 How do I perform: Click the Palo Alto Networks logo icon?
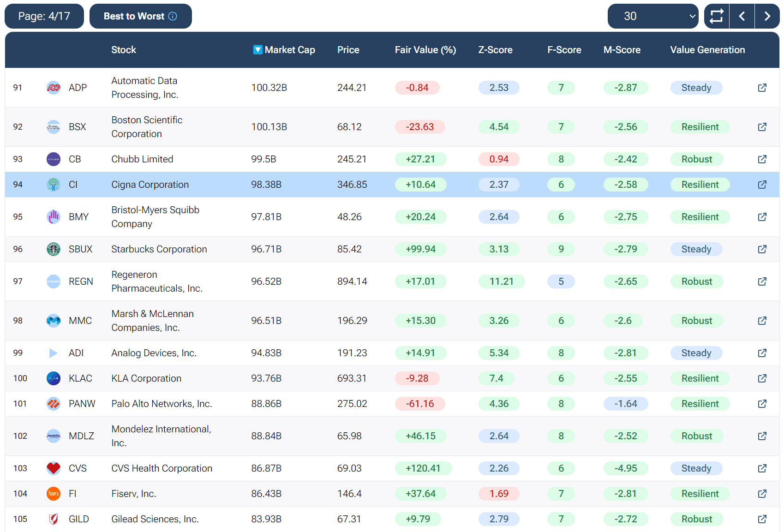click(54, 404)
